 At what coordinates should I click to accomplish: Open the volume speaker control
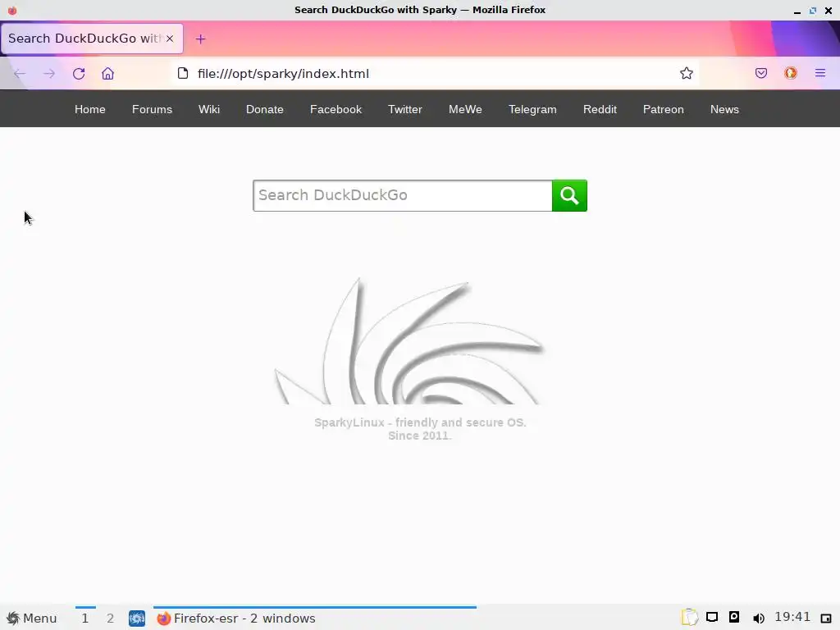(758, 619)
